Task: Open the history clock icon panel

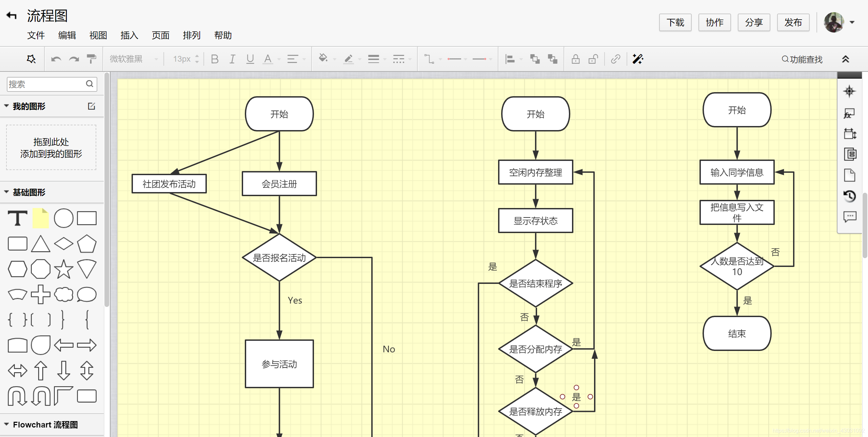Action: click(849, 196)
